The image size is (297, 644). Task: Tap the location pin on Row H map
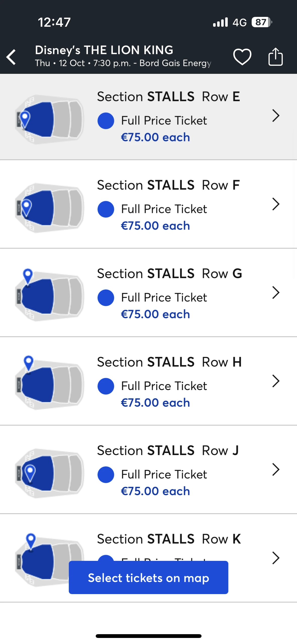click(28, 362)
